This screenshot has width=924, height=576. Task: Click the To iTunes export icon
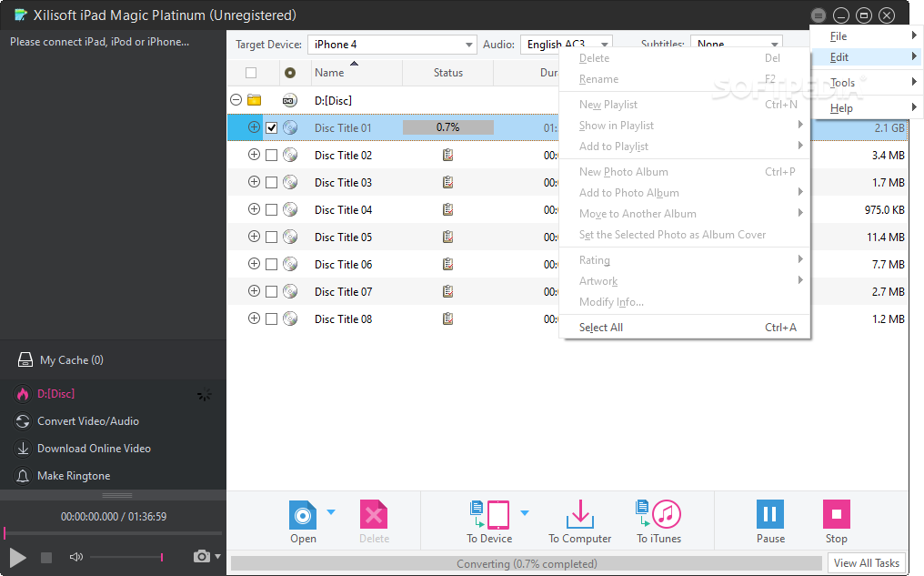pos(658,515)
